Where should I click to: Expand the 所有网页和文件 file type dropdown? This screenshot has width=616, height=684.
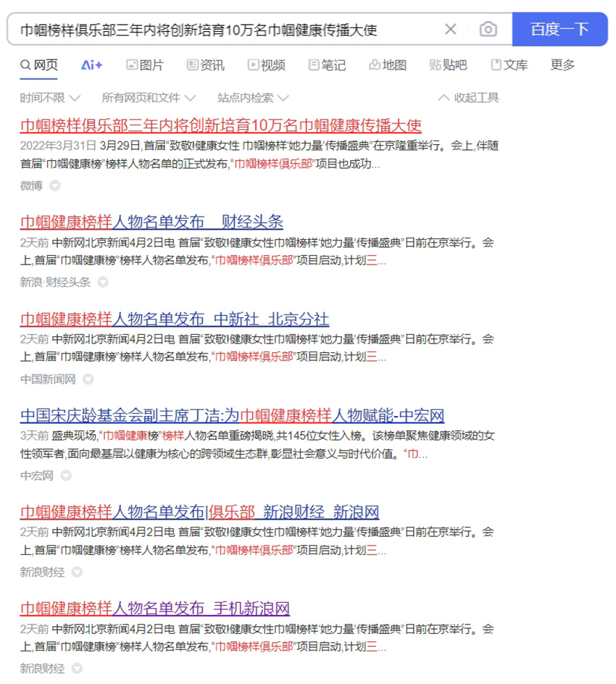(x=149, y=98)
